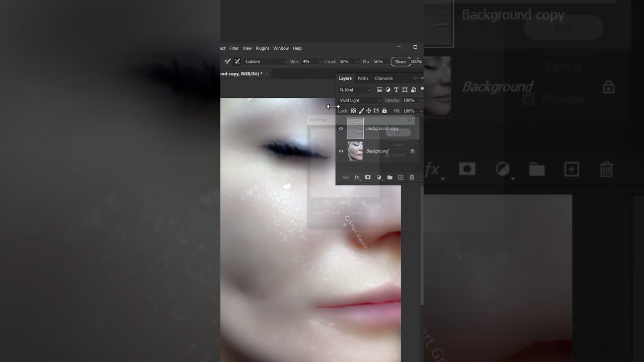The image size is (644, 362).
Task: Open the Wet value dropdown arrow
Action: 320,62
